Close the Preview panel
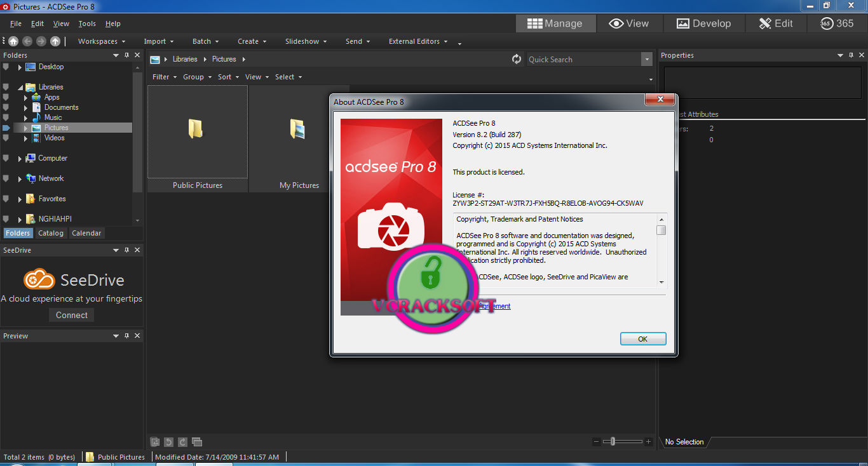The height and width of the screenshot is (466, 868). pyautogui.click(x=137, y=336)
